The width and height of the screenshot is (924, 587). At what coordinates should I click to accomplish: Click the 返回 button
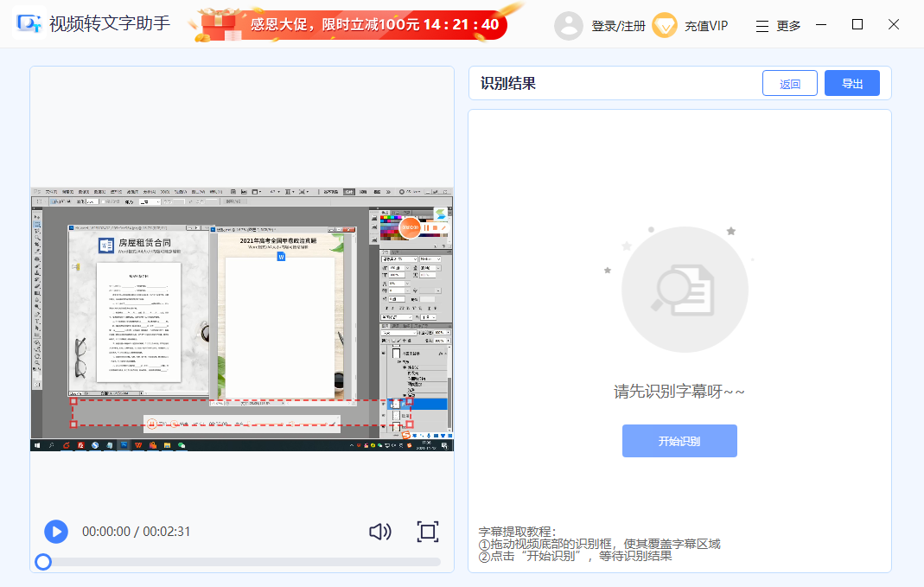(789, 82)
